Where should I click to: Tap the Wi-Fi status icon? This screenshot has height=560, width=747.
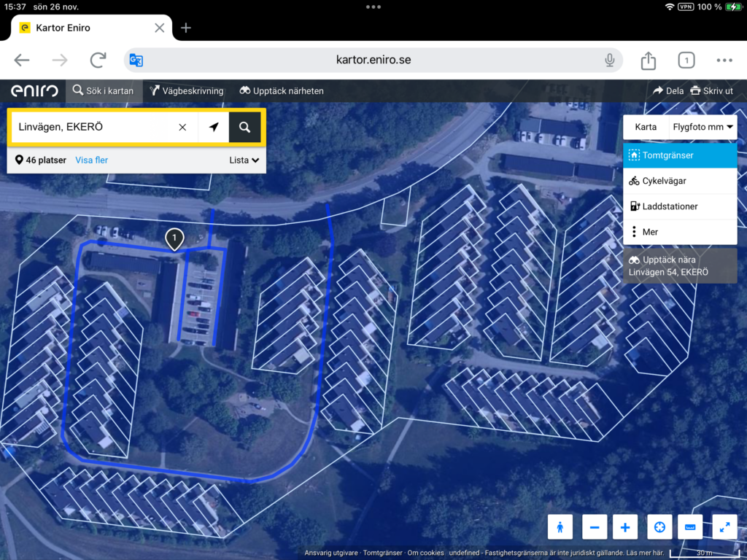click(x=670, y=7)
